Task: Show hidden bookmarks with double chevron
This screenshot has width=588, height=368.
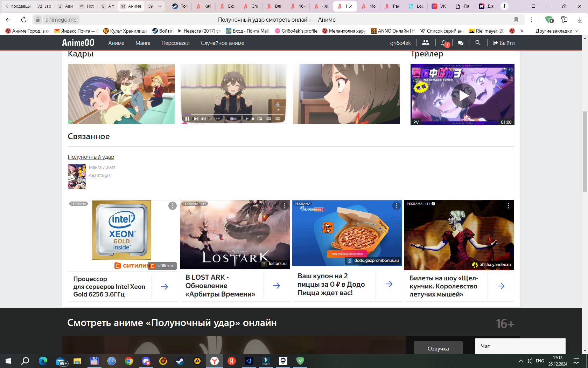Action: click(x=522, y=31)
